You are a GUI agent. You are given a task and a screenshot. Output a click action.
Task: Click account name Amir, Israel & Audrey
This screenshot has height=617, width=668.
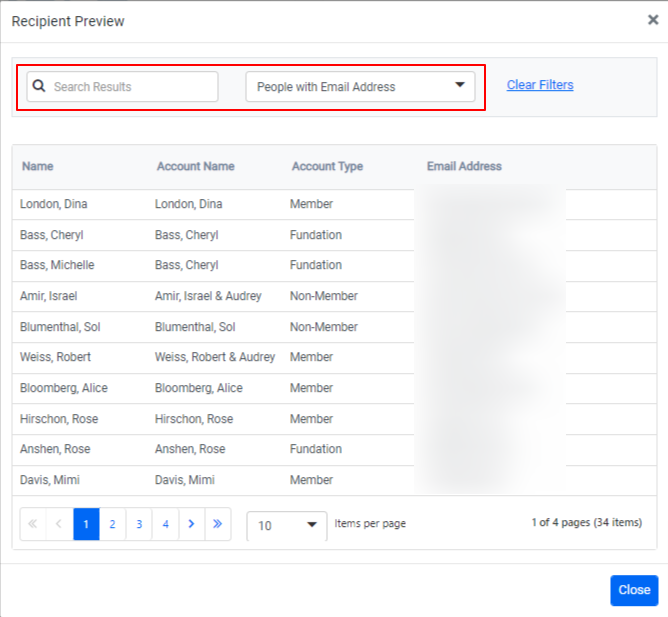tap(208, 296)
